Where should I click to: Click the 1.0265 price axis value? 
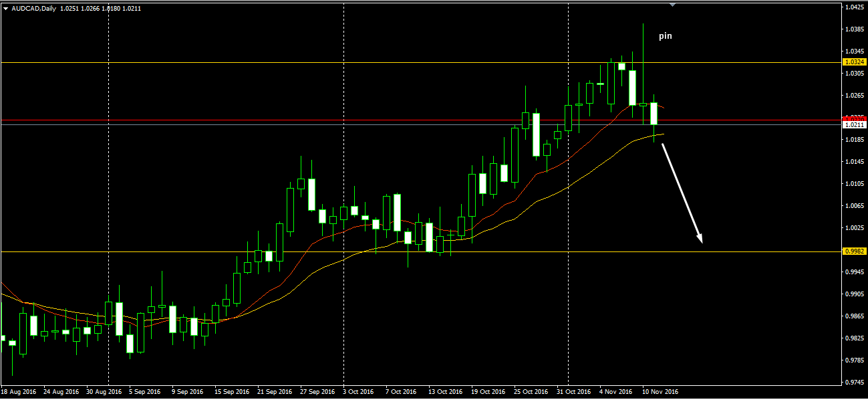(855, 96)
